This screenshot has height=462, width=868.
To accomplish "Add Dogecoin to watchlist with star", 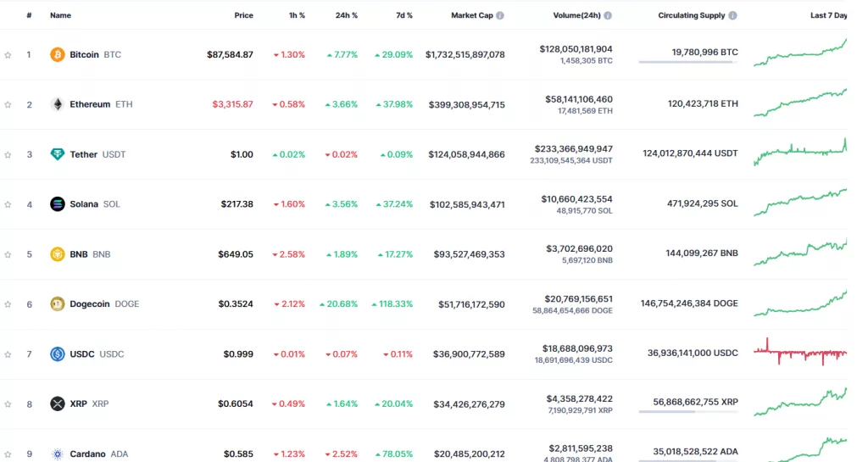I will click(x=8, y=304).
